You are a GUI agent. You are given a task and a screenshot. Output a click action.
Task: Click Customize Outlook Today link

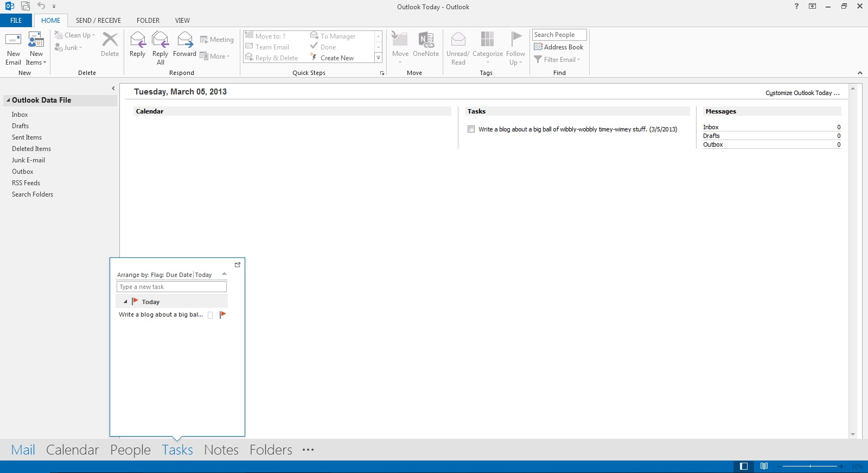click(x=802, y=93)
